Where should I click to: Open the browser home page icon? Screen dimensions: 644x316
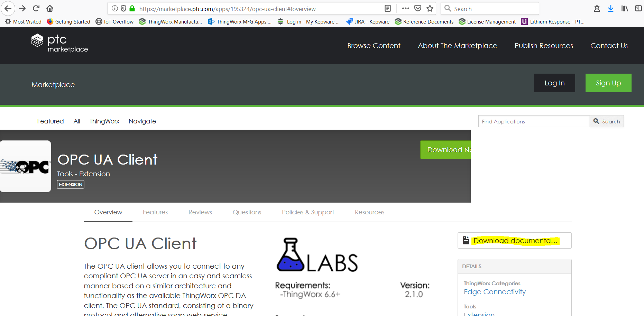[49, 8]
